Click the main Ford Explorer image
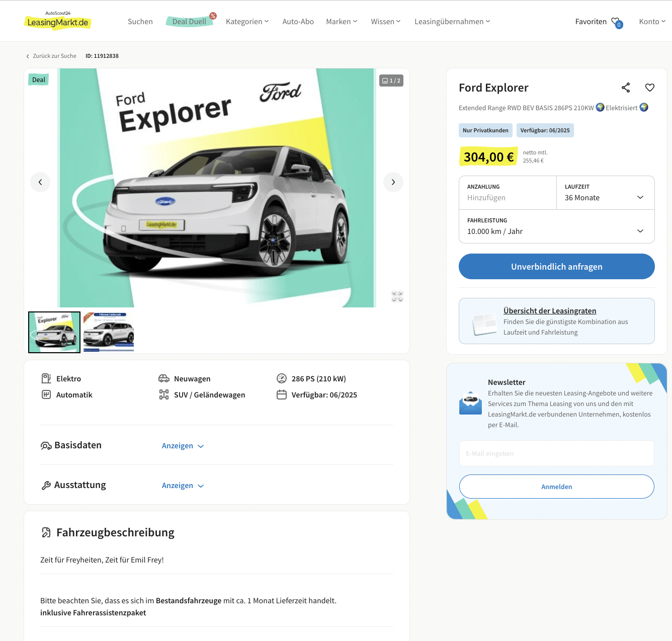This screenshot has width=672, height=641. [217, 188]
